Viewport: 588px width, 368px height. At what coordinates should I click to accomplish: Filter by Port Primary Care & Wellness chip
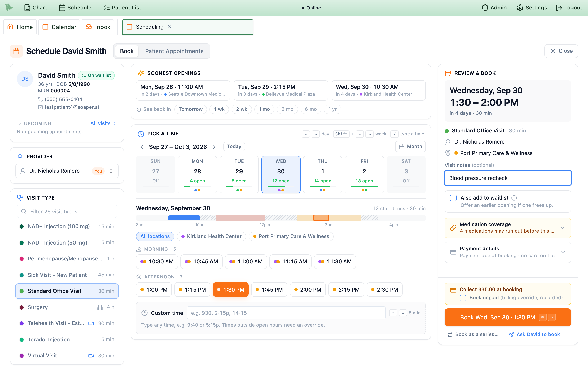(291, 236)
